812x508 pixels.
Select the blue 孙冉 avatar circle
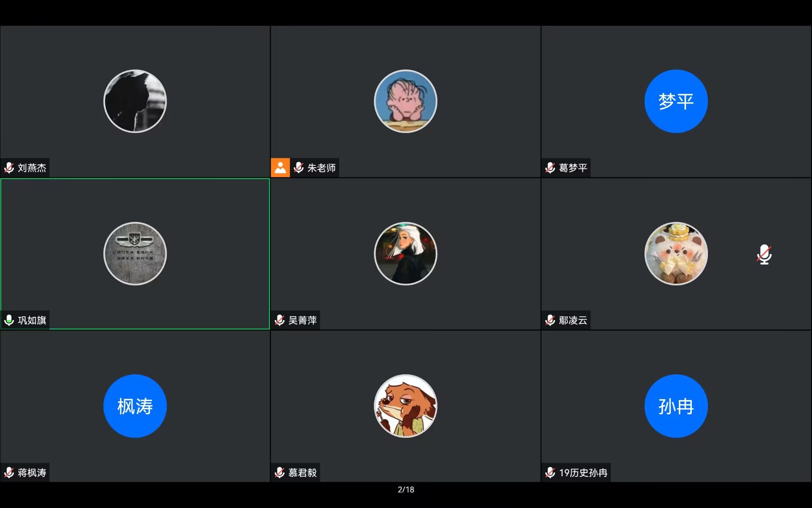pyautogui.click(x=676, y=406)
